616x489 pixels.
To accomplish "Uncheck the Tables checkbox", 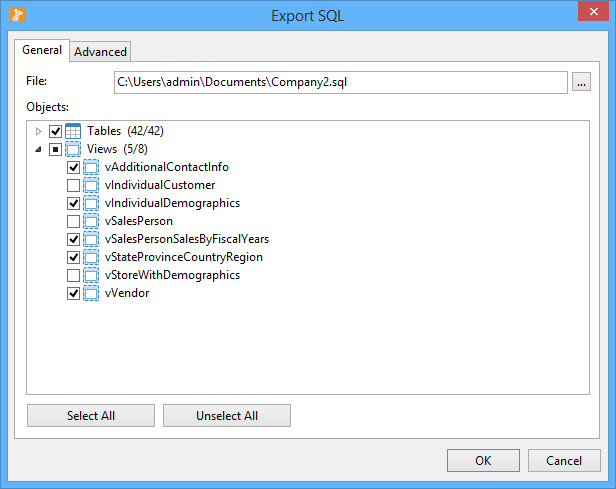I will coord(55,131).
